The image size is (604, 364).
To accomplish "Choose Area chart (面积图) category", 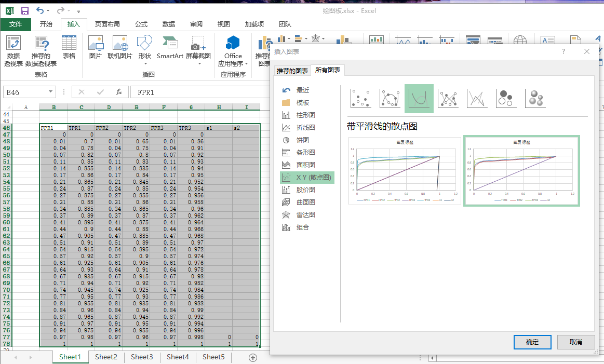I will coord(306,165).
